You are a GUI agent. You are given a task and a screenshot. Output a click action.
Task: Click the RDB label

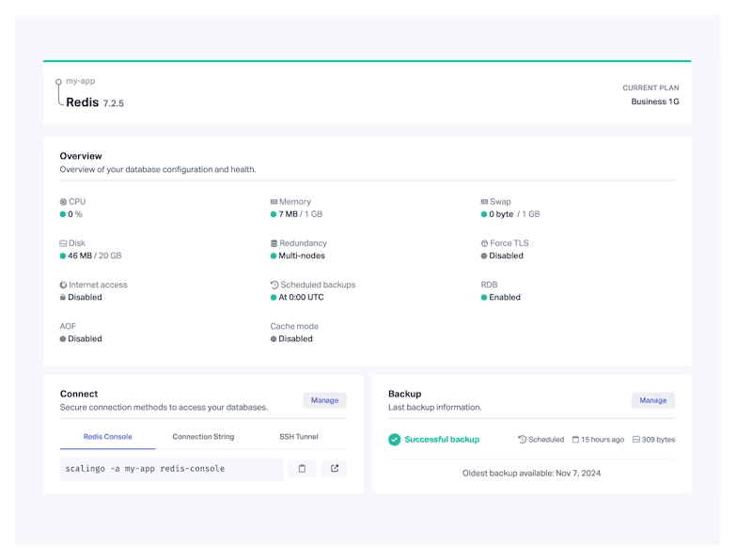click(489, 285)
